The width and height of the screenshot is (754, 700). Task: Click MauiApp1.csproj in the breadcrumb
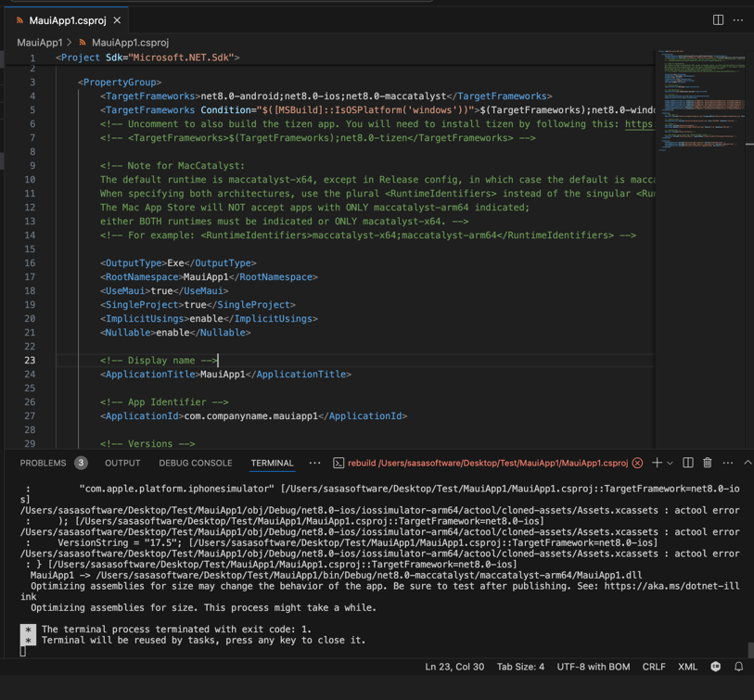tap(131, 43)
